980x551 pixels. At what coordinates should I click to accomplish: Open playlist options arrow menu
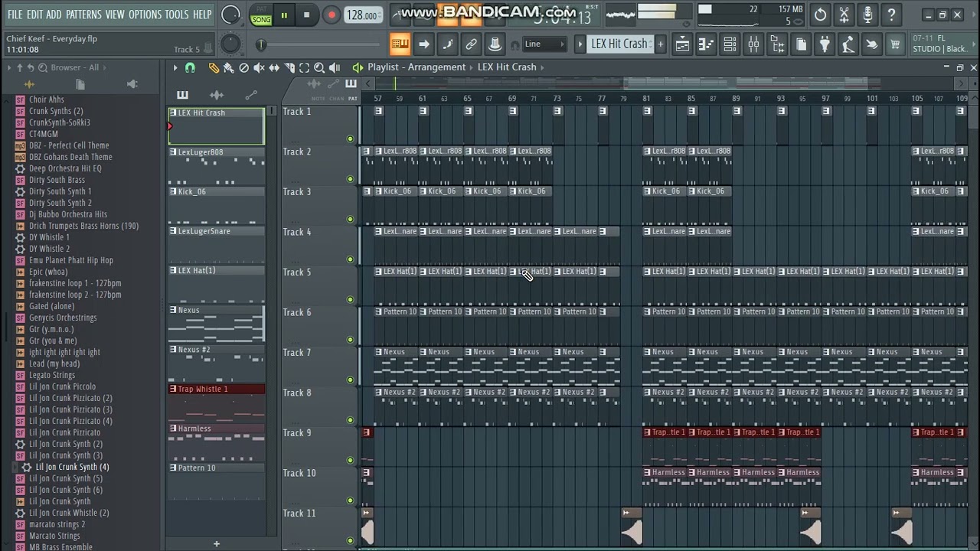(175, 67)
